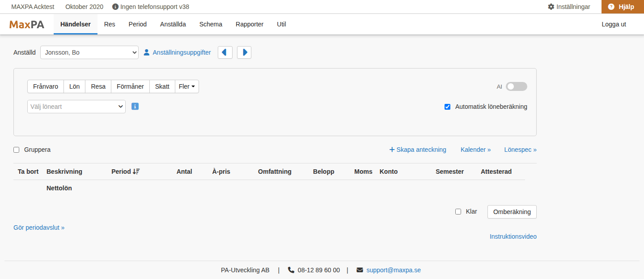Go to previous employee arrow

(x=225, y=52)
